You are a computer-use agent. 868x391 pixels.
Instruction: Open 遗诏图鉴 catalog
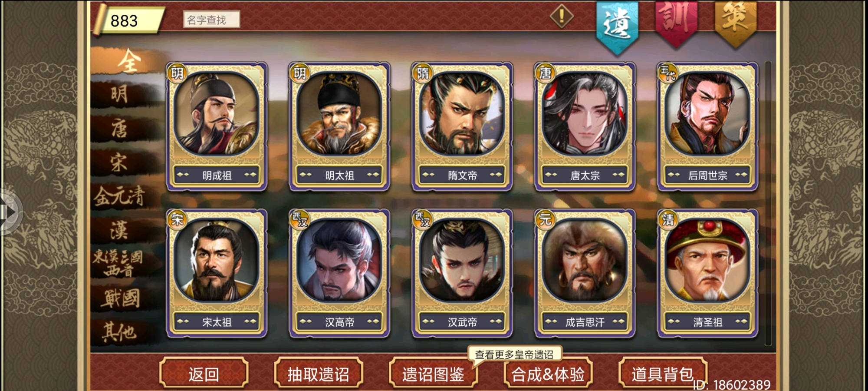[433, 374]
